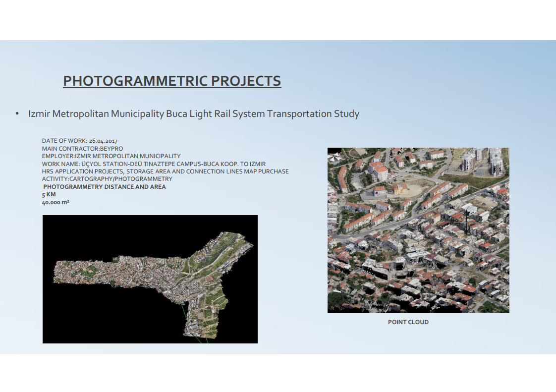556x392 pixels.
Task: Select the 5 KM distance value
Action: pyautogui.click(x=49, y=195)
